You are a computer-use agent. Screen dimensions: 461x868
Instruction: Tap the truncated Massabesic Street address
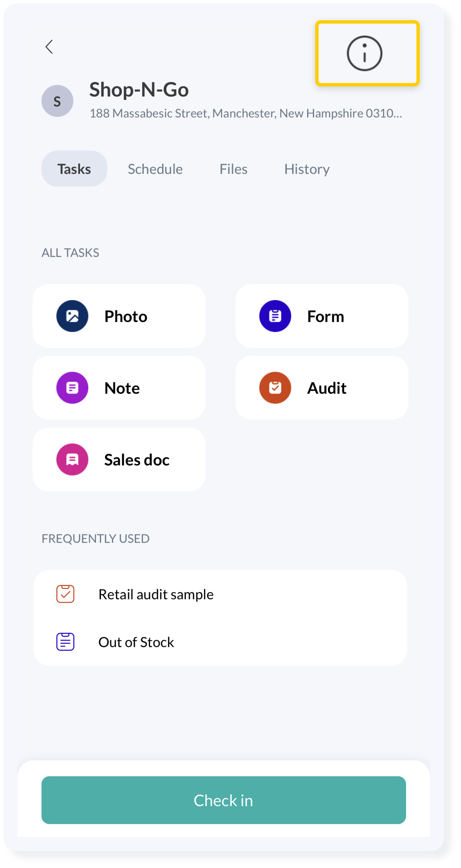246,113
